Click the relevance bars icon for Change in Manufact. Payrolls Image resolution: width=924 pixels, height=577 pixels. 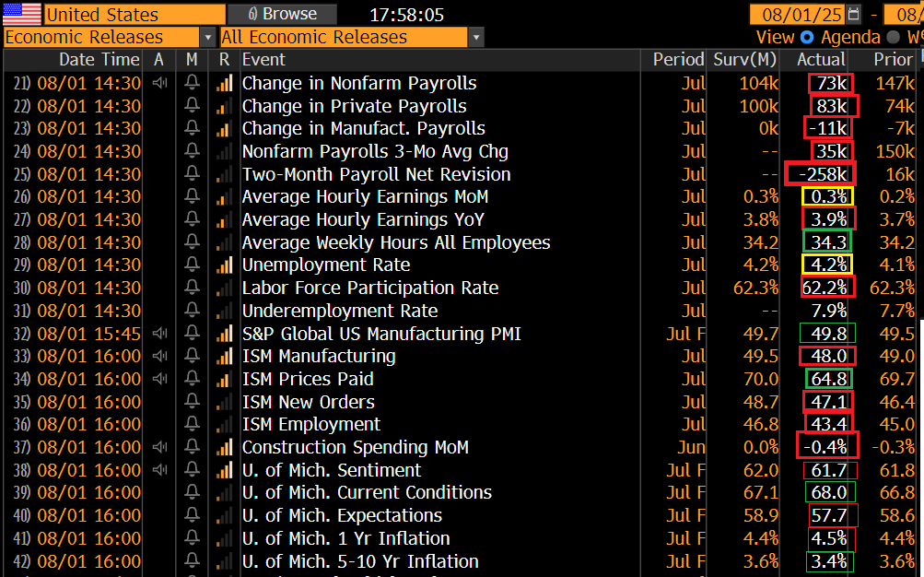pyautogui.click(x=224, y=128)
